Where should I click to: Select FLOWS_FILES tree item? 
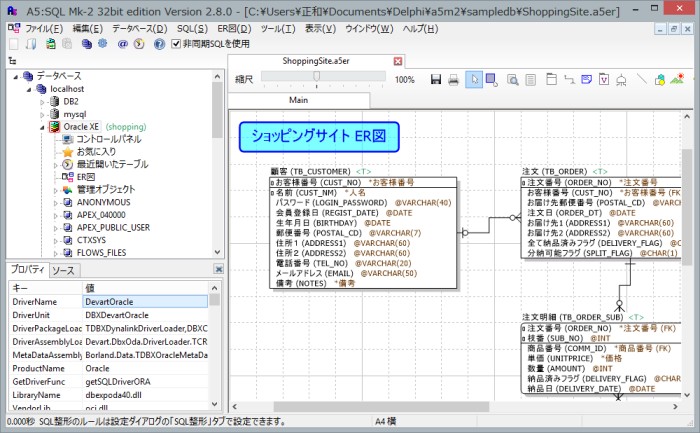click(x=101, y=253)
